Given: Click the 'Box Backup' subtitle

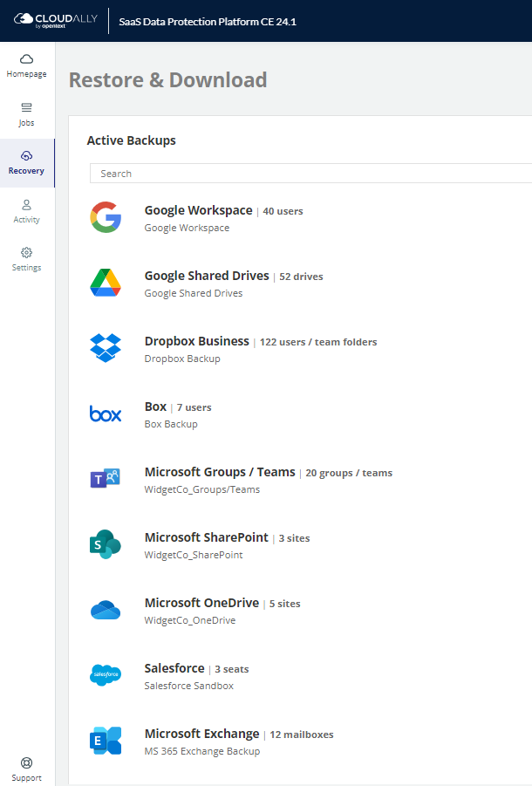Looking at the screenshot, I should [x=171, y=424].
